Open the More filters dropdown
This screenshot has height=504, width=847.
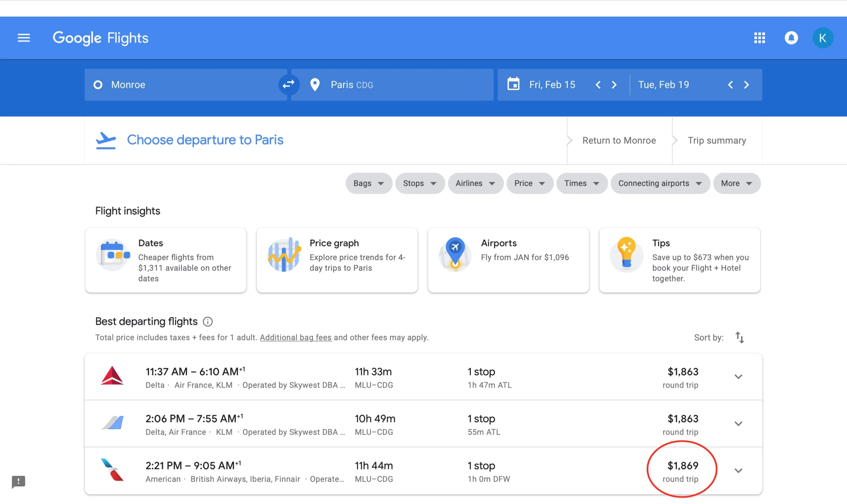point(737,183)
